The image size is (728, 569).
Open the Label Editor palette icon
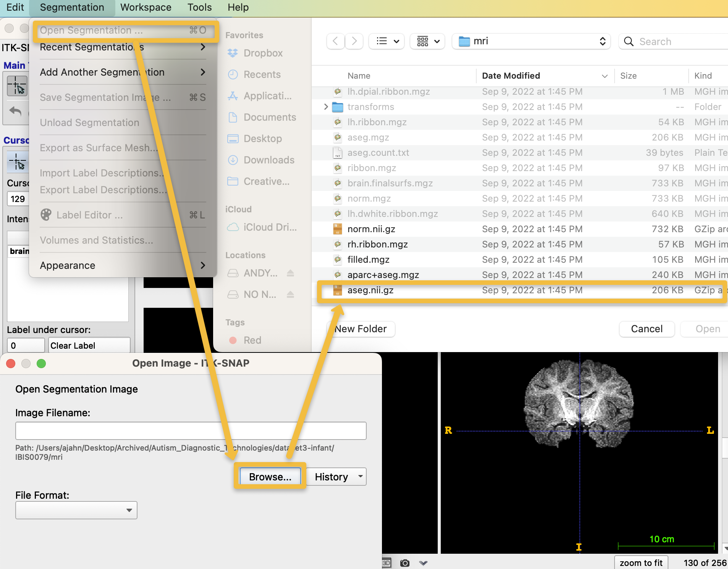pos(46,215)
